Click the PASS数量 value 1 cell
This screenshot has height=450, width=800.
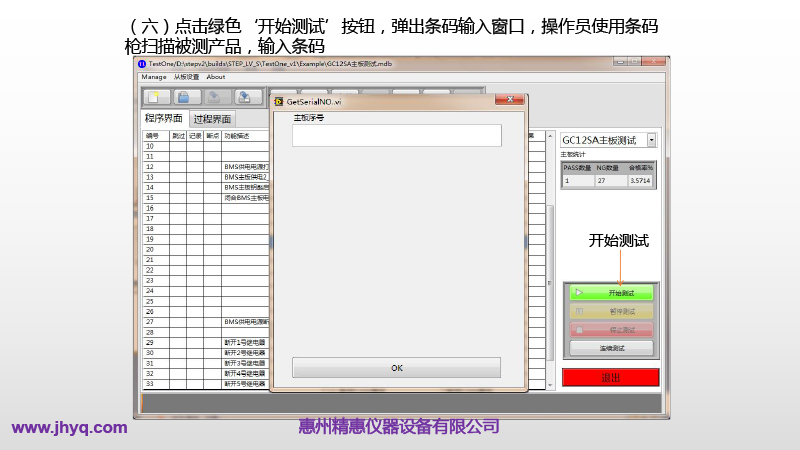click(579, 181)
